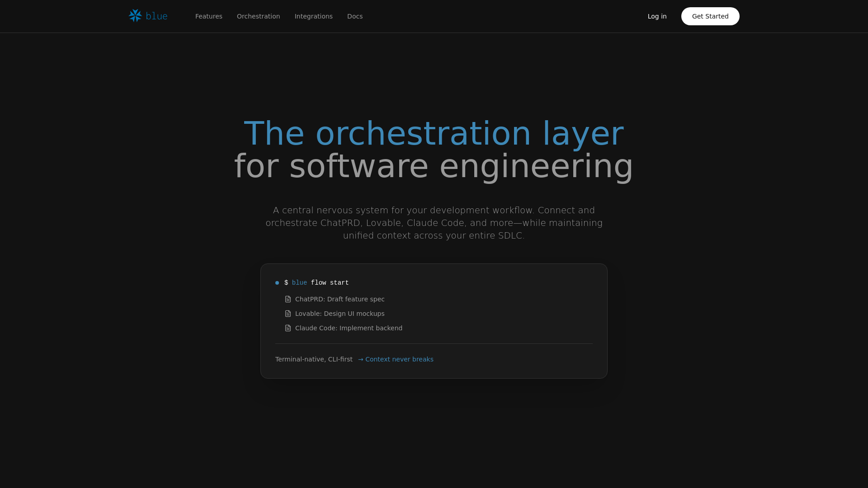The image size is (868, 488).
Task: Click the "A central nervous system" description paragraph
Action: click(434, 223)
